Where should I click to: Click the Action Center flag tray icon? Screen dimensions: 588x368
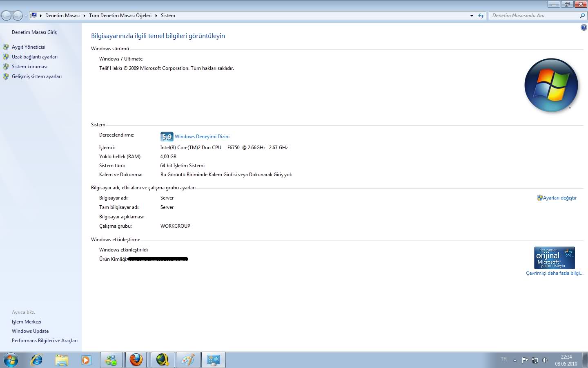pos(525,360)
